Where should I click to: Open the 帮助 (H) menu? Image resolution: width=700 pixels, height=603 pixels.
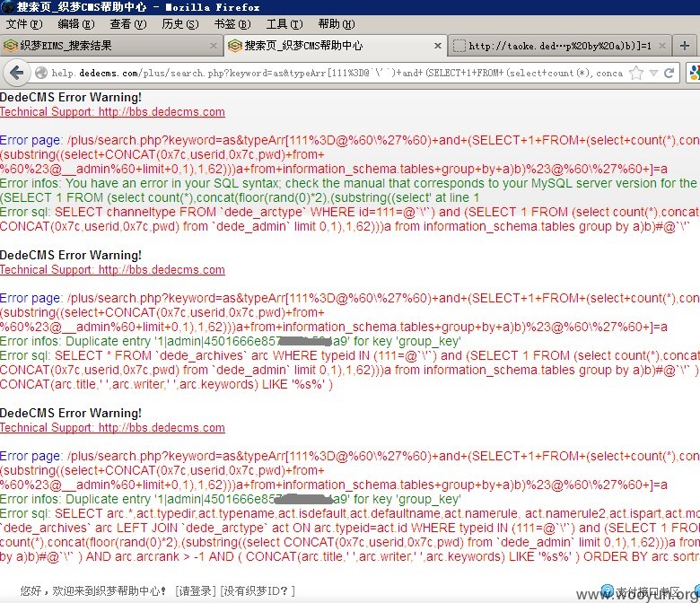tap(337, 24)
